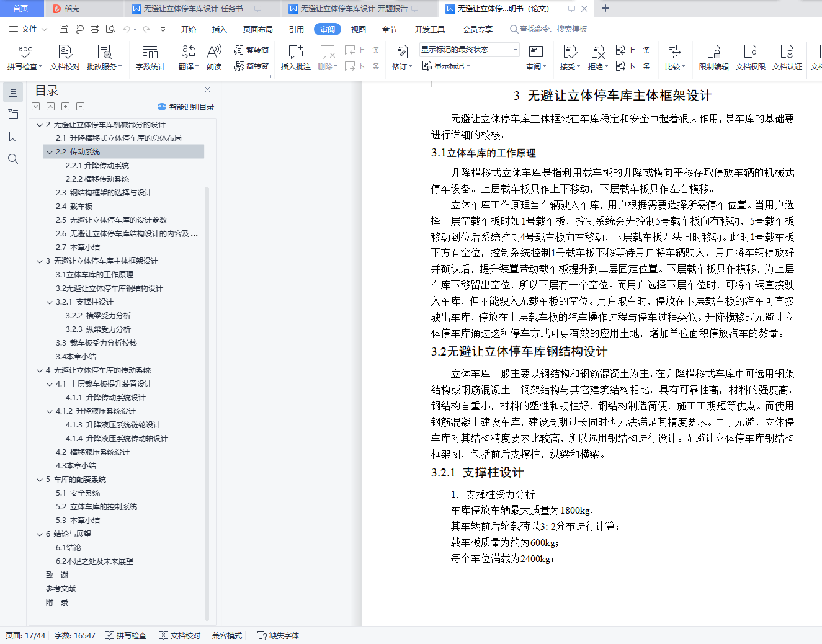
Task: Open the 文件 menu
Action: (28, 29)
